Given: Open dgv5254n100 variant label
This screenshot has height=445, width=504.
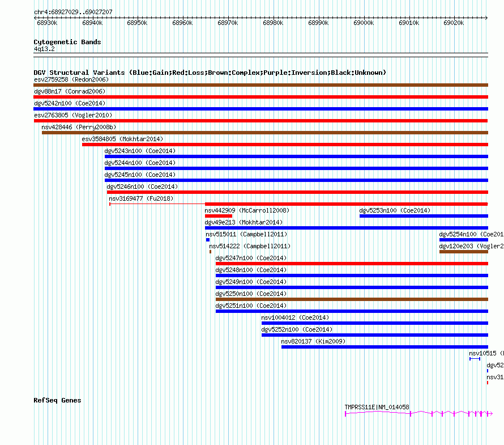Looking at the screenshot, I should 471,234.
